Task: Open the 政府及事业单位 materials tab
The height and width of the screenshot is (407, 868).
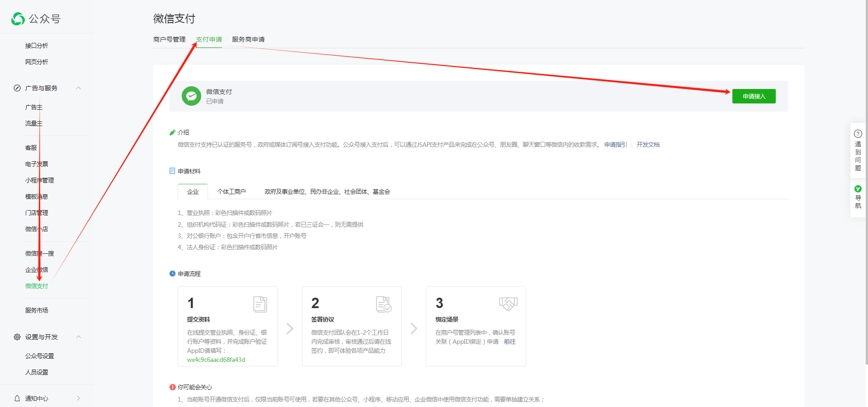Action: point(327,192)
